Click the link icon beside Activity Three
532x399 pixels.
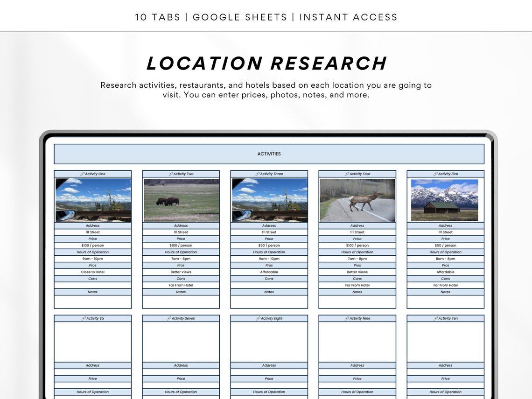(258, 173)
